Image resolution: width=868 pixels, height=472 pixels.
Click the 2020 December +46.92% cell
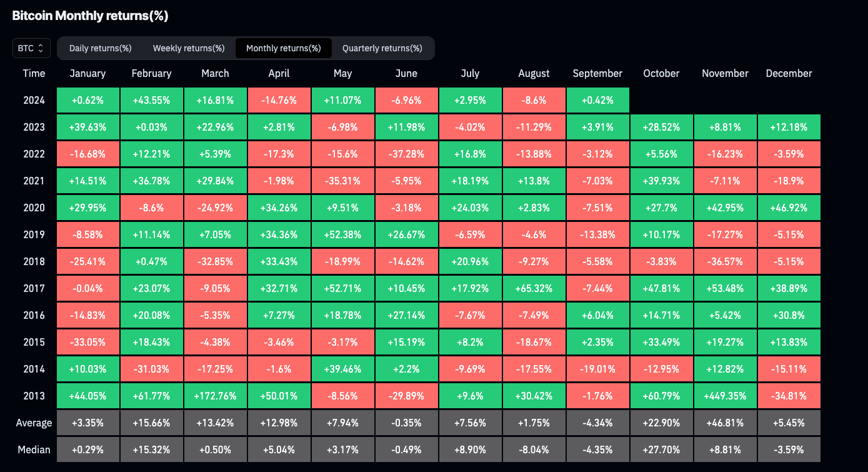(789, 208)
